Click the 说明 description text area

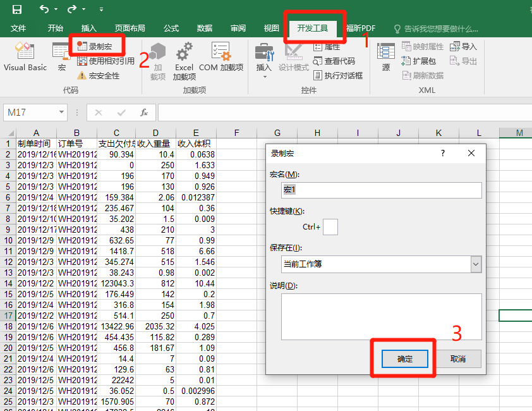click(382, 317)
